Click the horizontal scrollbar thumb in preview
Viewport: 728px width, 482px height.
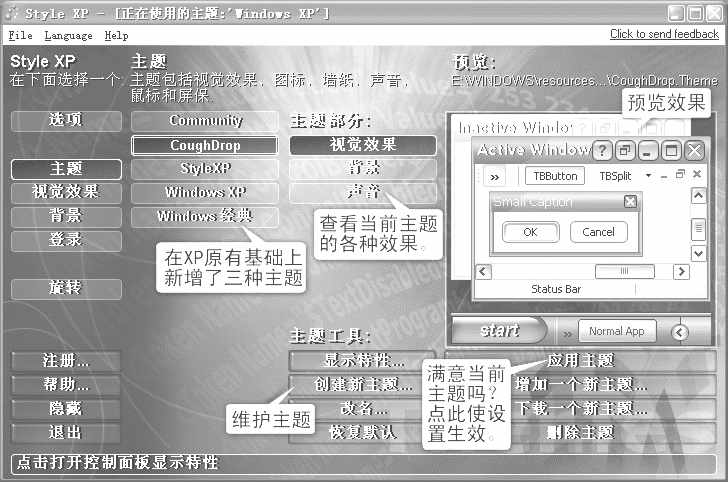click(625, 271)
